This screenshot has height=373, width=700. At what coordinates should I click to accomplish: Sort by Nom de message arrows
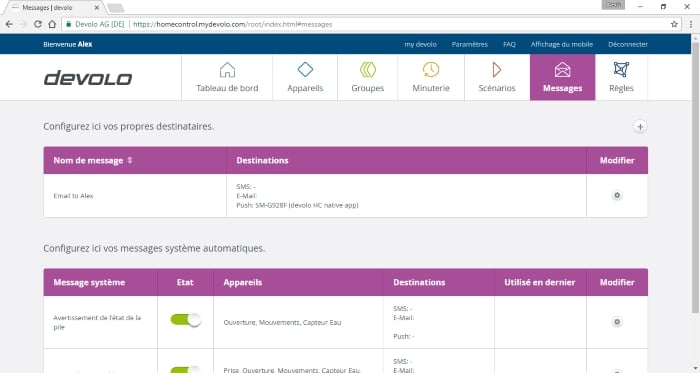[130, 160]
